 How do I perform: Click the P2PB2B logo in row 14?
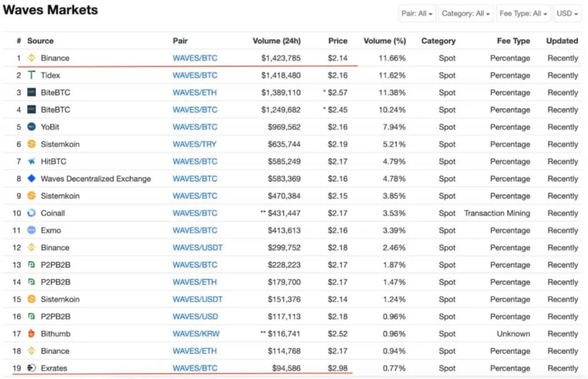32,282
